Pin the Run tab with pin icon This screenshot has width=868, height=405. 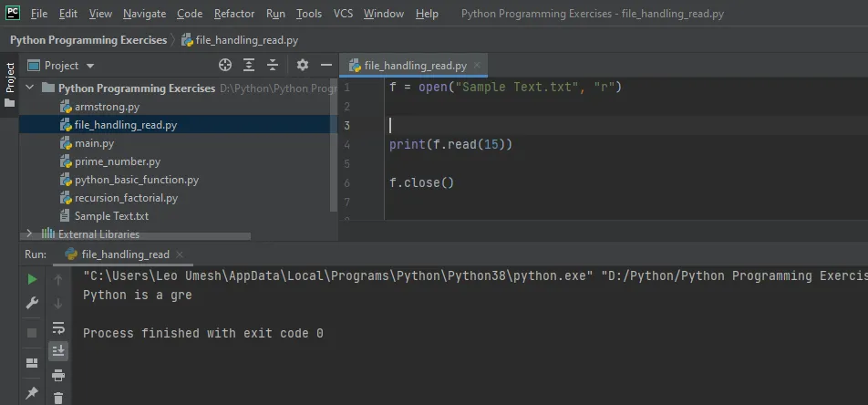click(32, 393)
